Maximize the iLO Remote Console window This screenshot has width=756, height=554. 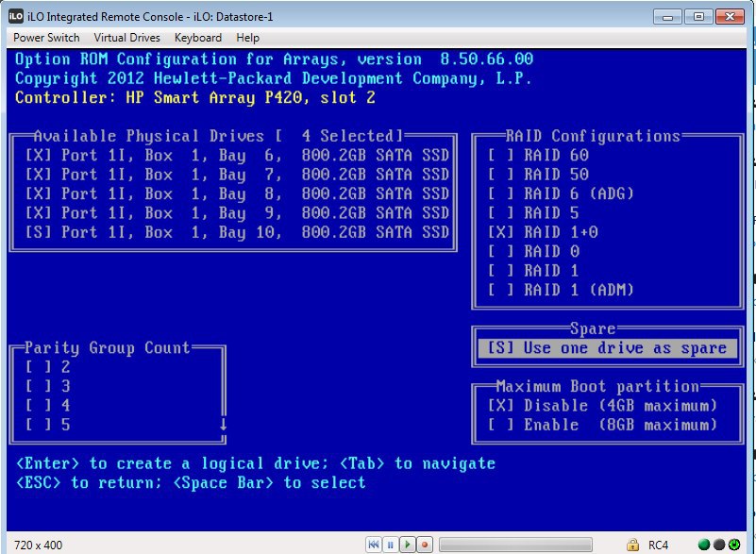(x=698, y=17)
